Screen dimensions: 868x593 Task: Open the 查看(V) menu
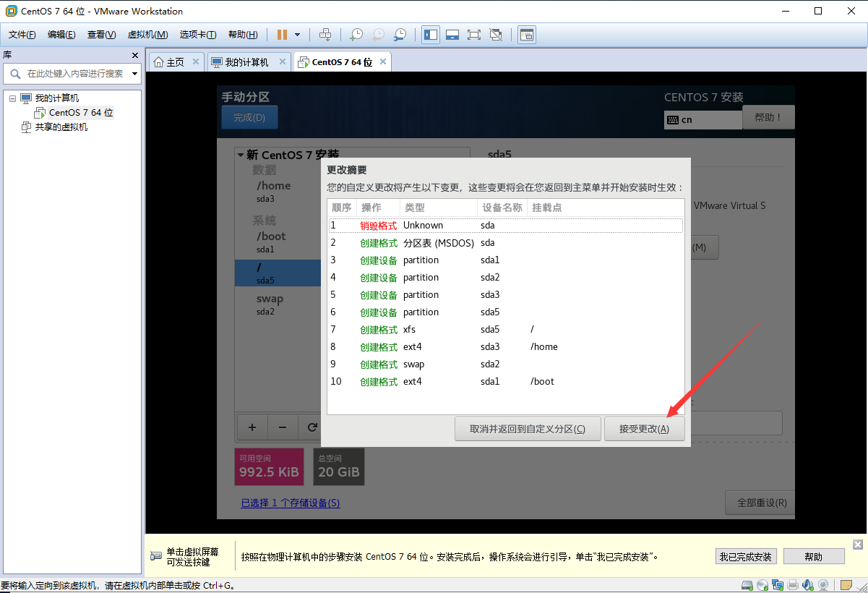[x=102, y=35]
